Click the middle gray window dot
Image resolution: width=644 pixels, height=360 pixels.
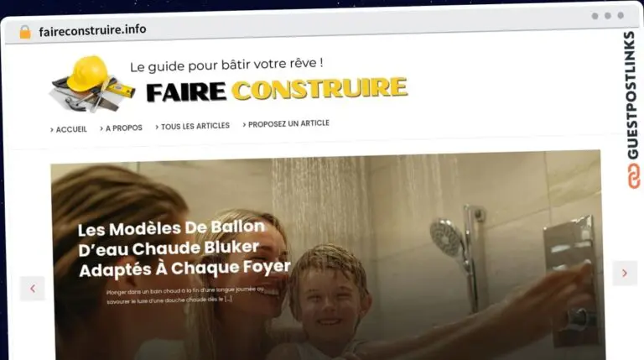[x=608, y=16]
